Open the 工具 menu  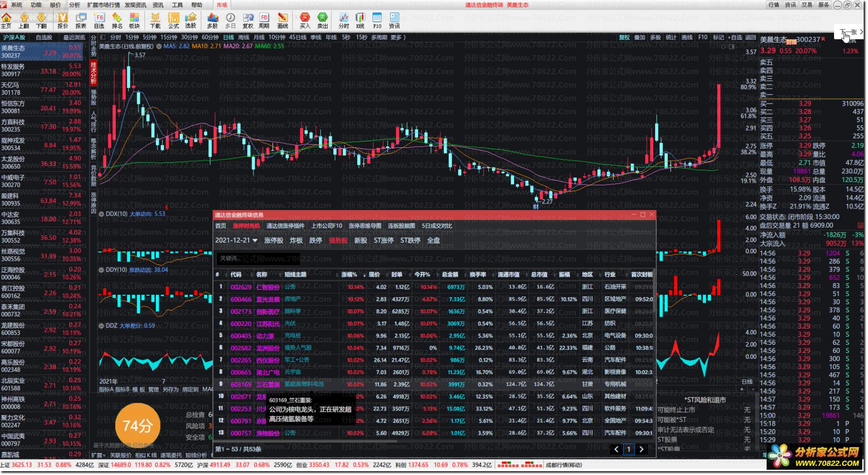177,5
